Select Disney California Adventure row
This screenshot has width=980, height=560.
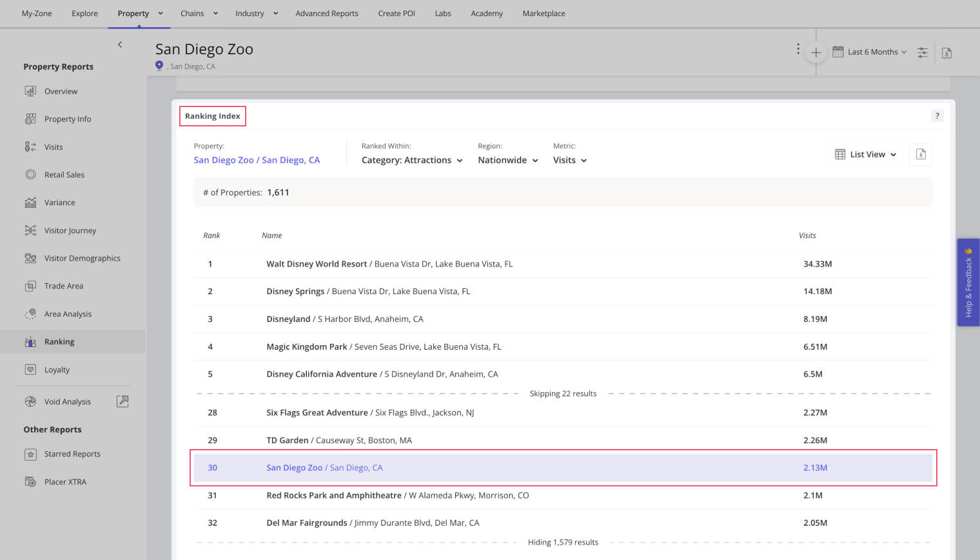pyautogui.click(x=563, y=374)
